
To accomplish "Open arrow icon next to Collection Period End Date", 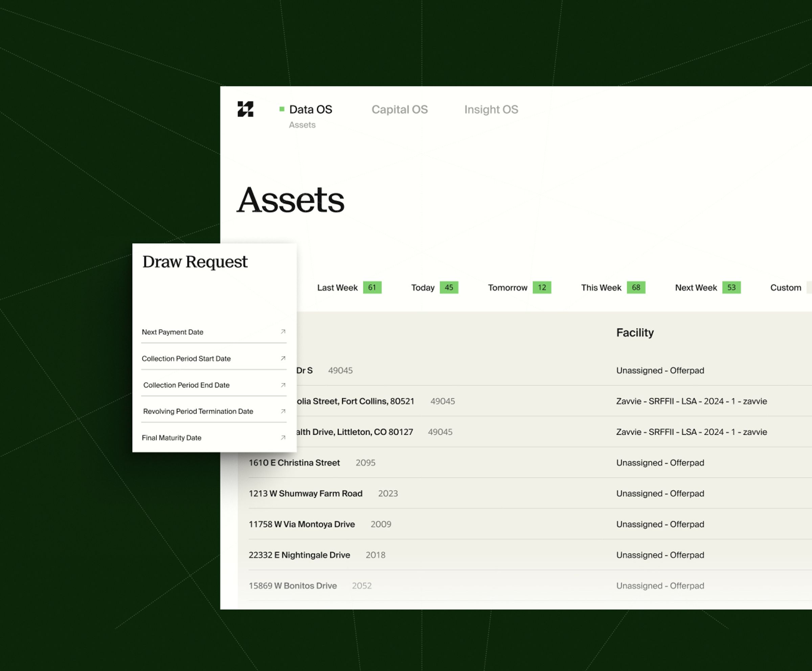I will click(x=283, y=385).
